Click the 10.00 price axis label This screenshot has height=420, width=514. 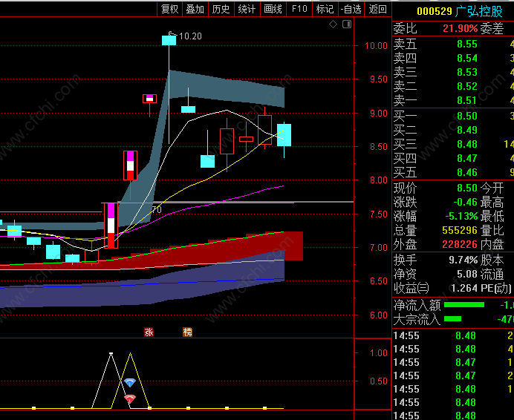click(x=377, y=45)
